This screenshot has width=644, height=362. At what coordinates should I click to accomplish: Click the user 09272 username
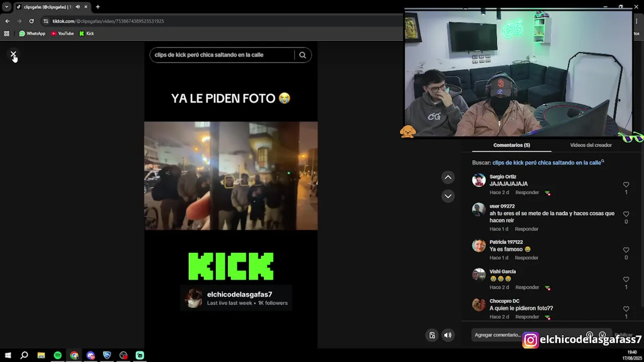pyautogui.click(x=502, y=207)
